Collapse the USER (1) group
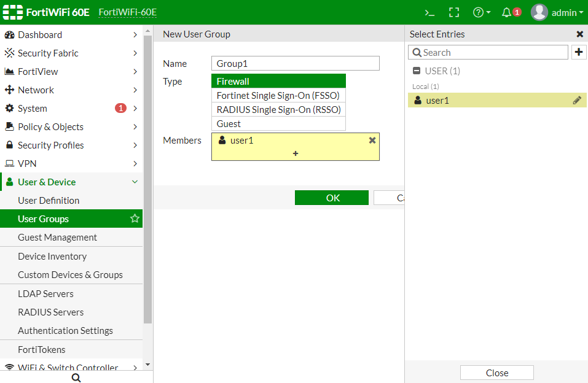The width and height of the screenshot is (588, 383). 417,71
